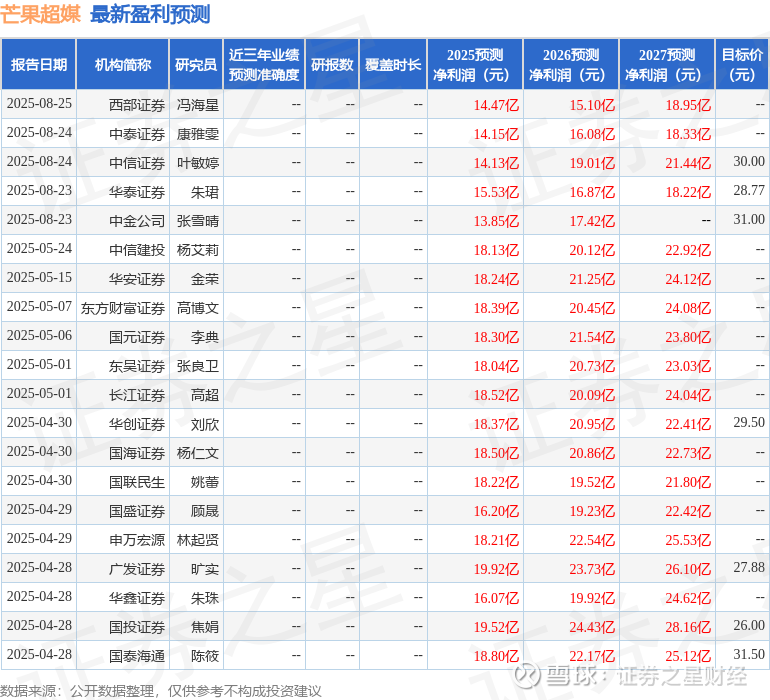770x700 pixels.
Task: Click the 2025预测净利润 column header
Action: pyautogui.click(x=475, y=64)
